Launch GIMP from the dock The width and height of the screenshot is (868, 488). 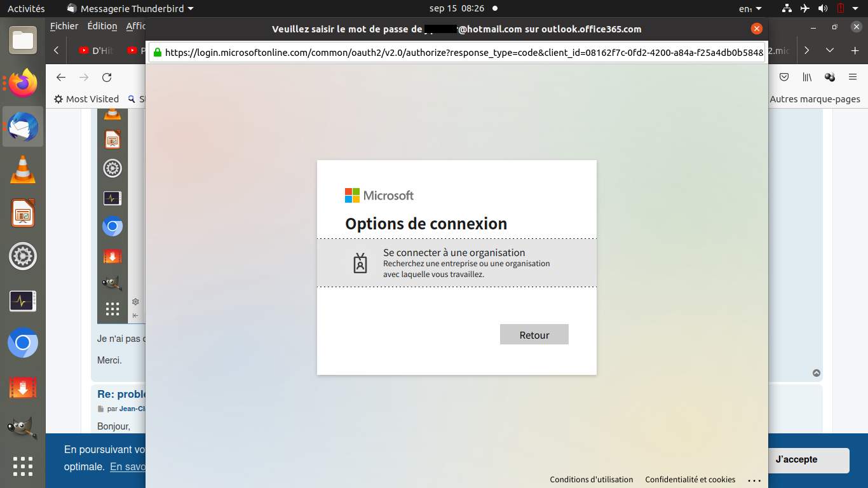click(x=23, y=427)
